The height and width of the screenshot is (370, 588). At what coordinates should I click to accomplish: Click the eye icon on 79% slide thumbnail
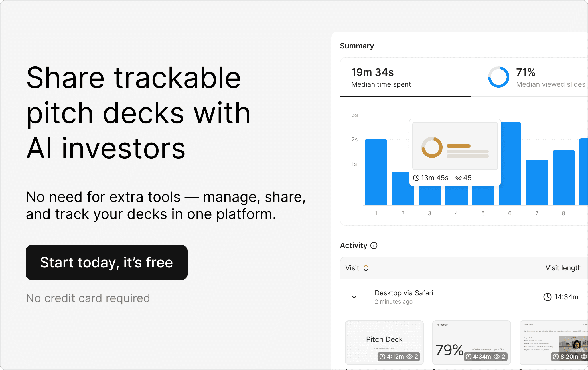click(496, 357)
